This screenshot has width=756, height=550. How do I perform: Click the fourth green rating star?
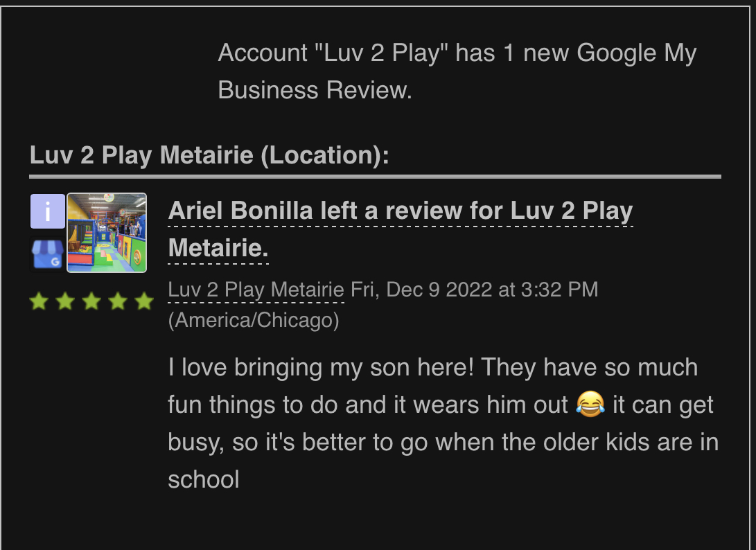click(x=118, y=301)
